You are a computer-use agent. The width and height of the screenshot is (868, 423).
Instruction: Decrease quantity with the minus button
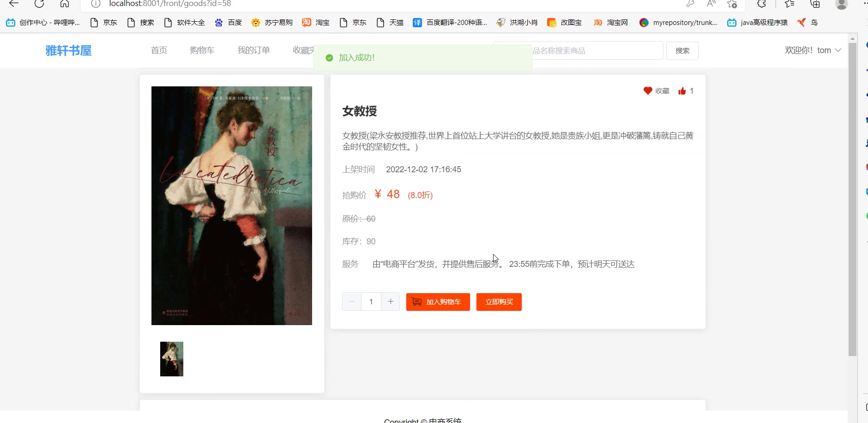click(352, 302)
